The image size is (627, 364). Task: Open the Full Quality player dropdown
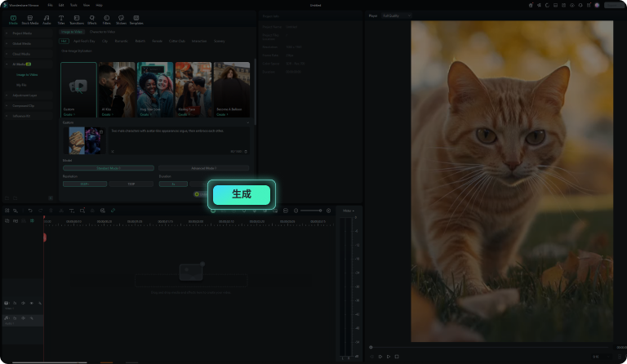(x=396, y=16)
